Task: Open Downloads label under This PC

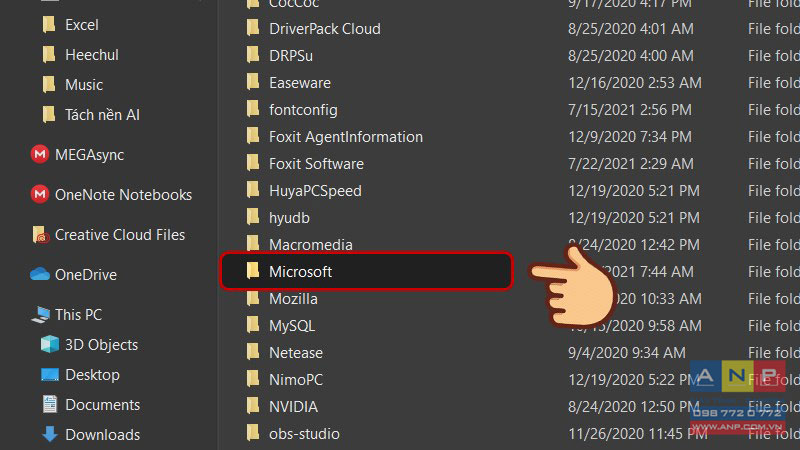Action: click(x=103, y=435)
